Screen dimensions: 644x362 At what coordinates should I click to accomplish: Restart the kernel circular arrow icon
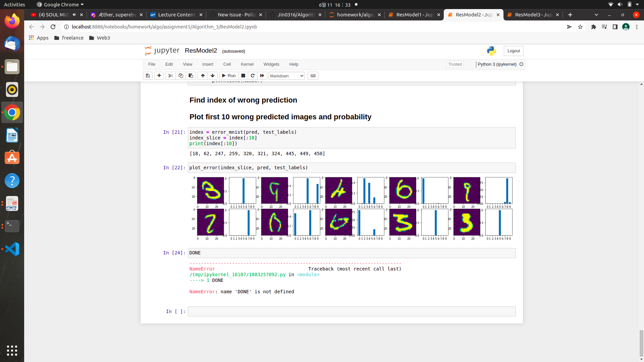253,76
